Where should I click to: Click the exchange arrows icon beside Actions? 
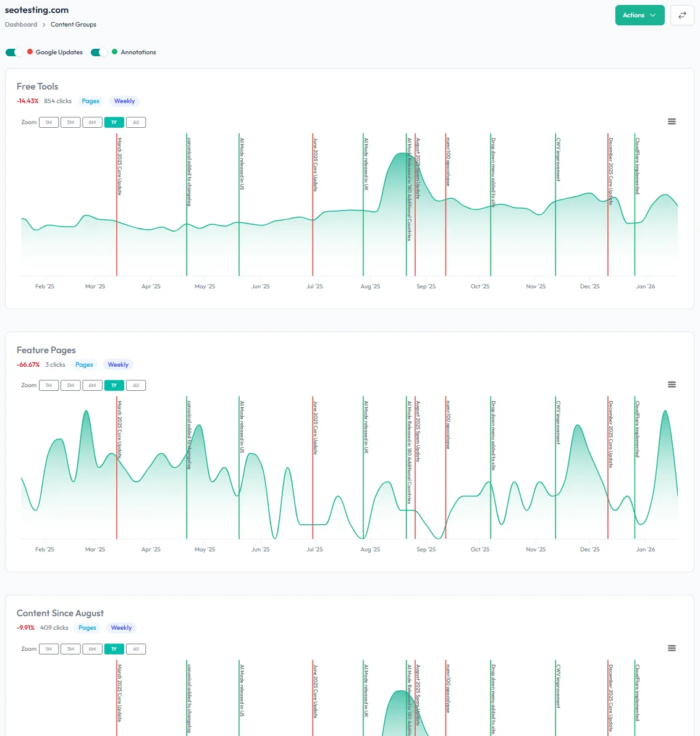[x=682, y=15]
